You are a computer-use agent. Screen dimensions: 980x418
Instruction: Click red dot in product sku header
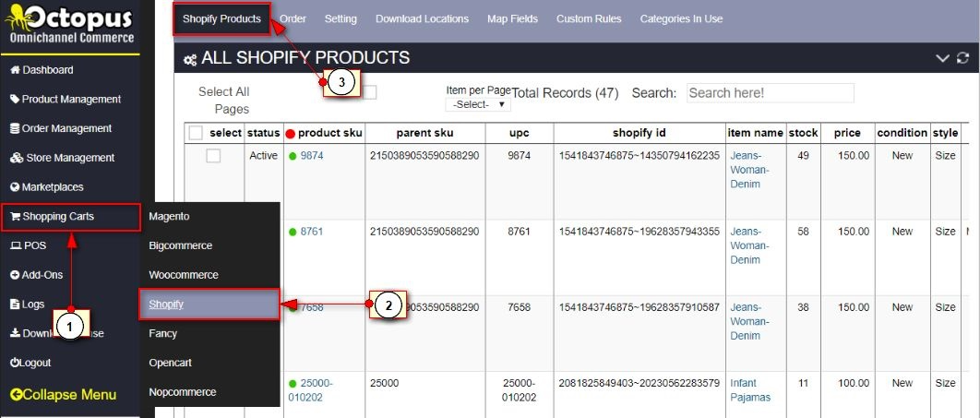[290, 134]
